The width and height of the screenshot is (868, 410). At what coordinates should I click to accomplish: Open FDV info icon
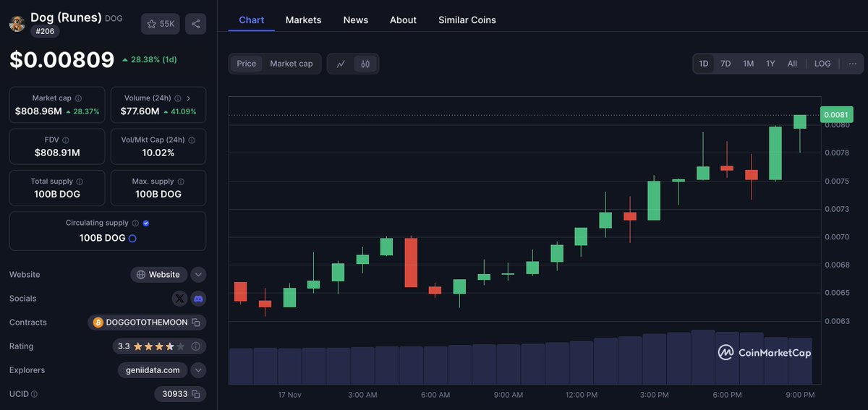tap(66, 140)
